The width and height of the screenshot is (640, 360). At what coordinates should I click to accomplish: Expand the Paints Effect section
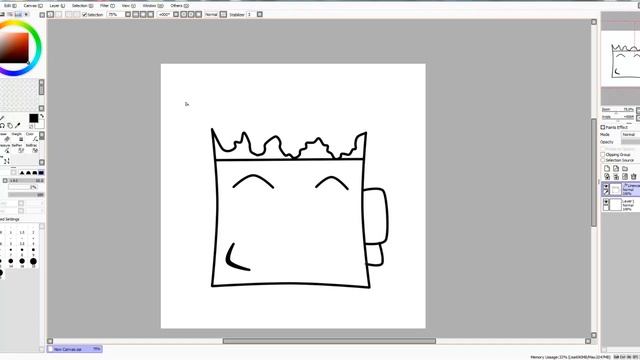pos(602,127)
